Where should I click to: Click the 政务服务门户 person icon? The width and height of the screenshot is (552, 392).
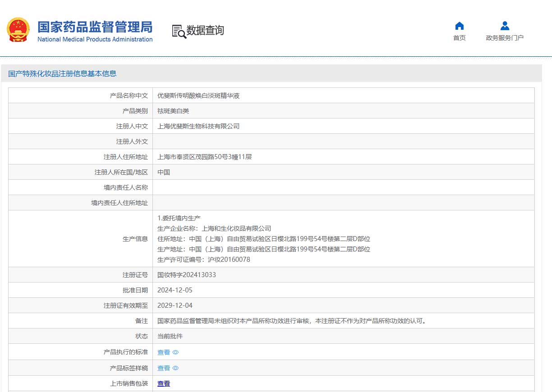[505, 26]
